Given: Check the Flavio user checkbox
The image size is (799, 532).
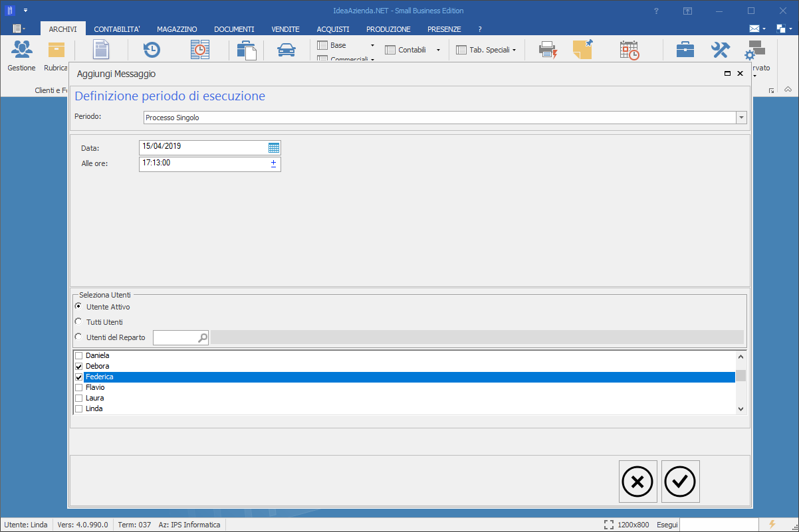Looking at the screenshot, I should point(79,388).
